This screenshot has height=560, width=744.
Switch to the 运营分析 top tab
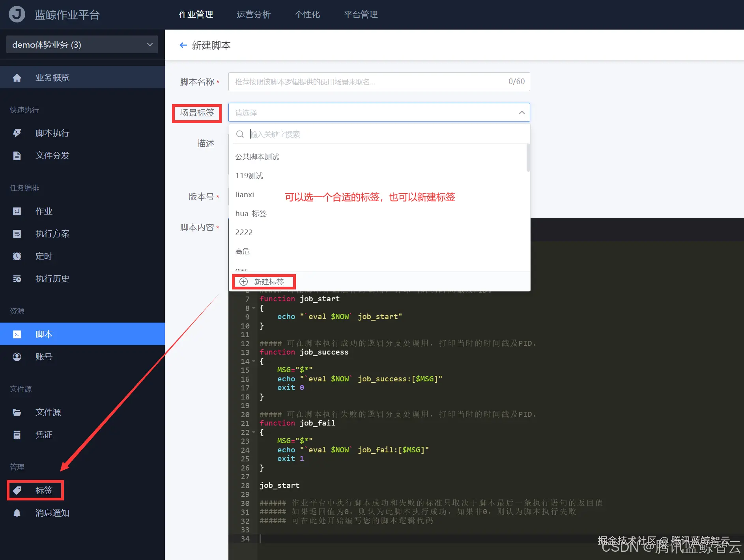coord(254,15)
